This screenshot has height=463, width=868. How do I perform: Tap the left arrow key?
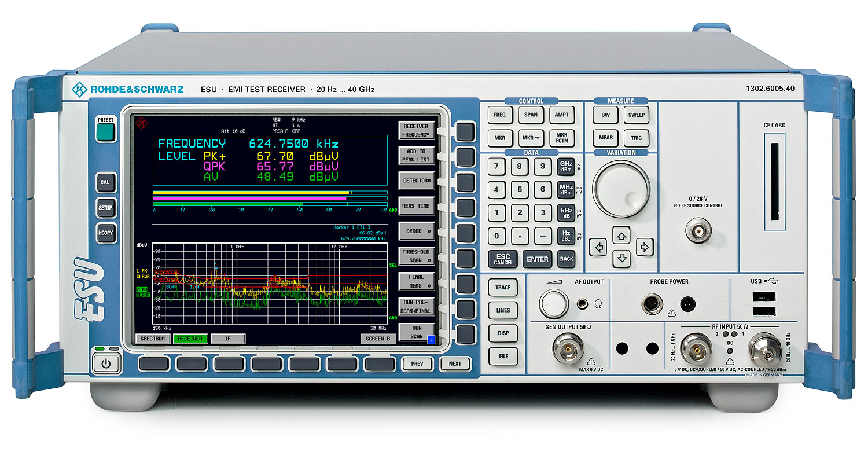pos(598,247)
